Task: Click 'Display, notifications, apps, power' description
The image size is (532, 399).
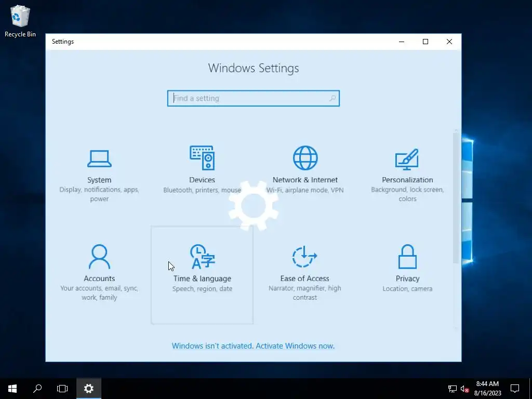Action: 99,194
